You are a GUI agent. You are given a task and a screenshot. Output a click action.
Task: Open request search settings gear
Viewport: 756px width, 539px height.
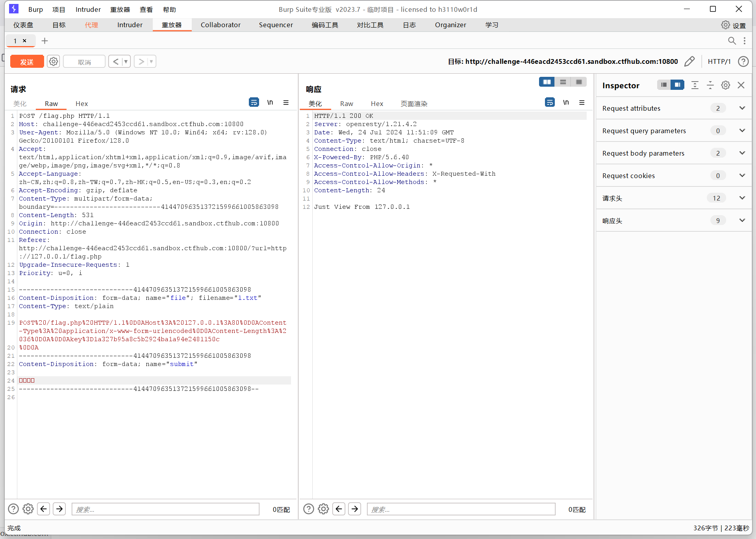click(28, 509)
